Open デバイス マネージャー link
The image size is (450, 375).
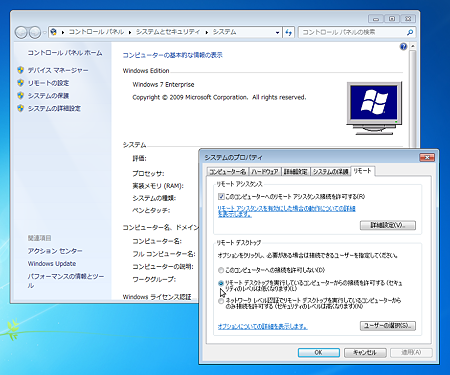(58, 70)
